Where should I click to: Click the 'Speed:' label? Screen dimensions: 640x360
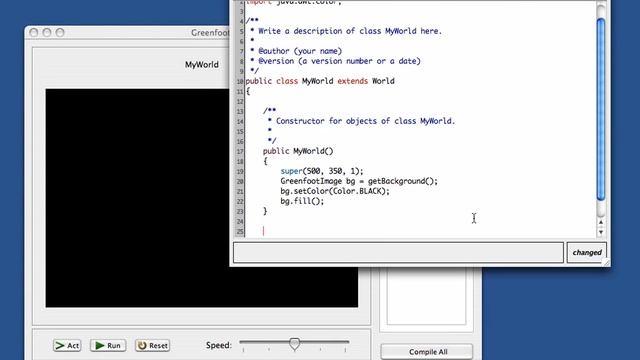click(x=219, y=345)
